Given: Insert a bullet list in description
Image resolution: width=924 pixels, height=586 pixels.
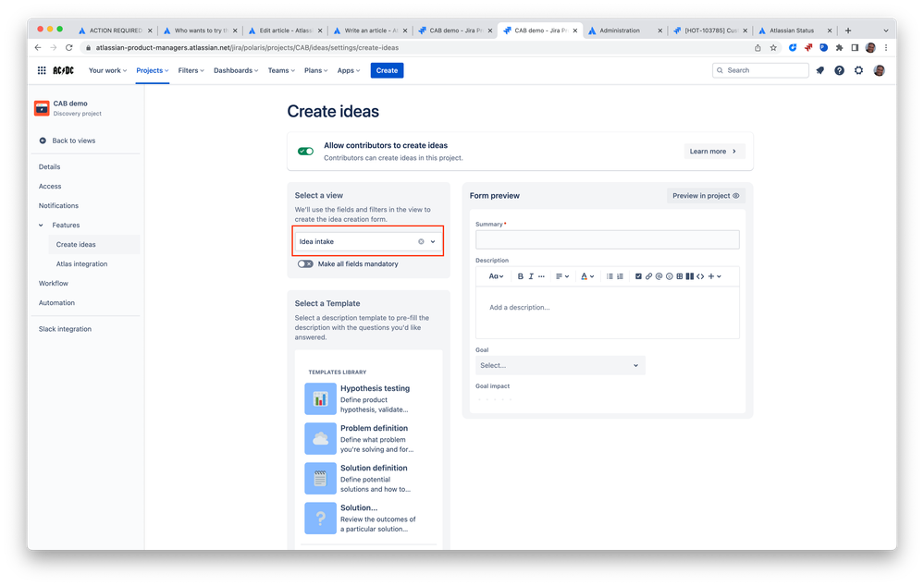Looking at the screenshot, I should pyautogui.click(x=610, y=276).
